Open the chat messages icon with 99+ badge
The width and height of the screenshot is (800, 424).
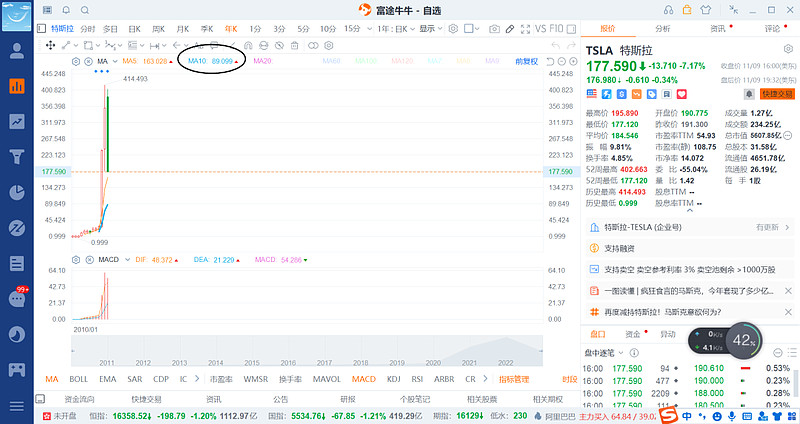(17, 298)
